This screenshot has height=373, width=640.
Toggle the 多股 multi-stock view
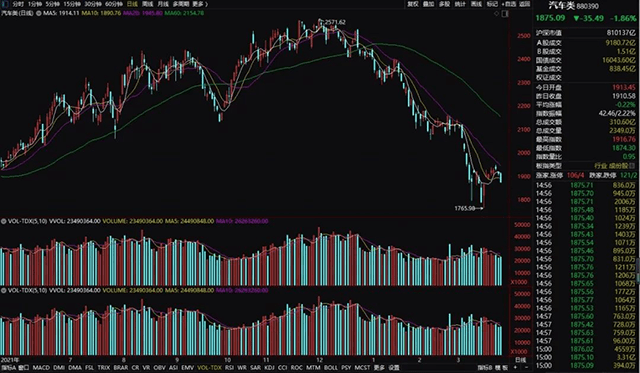[444, 4]
